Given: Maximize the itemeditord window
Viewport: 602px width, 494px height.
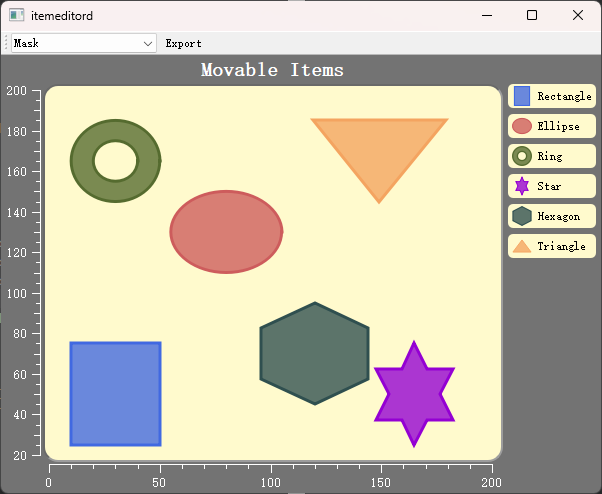Looking at the screenshot, I should coord(532,15).
